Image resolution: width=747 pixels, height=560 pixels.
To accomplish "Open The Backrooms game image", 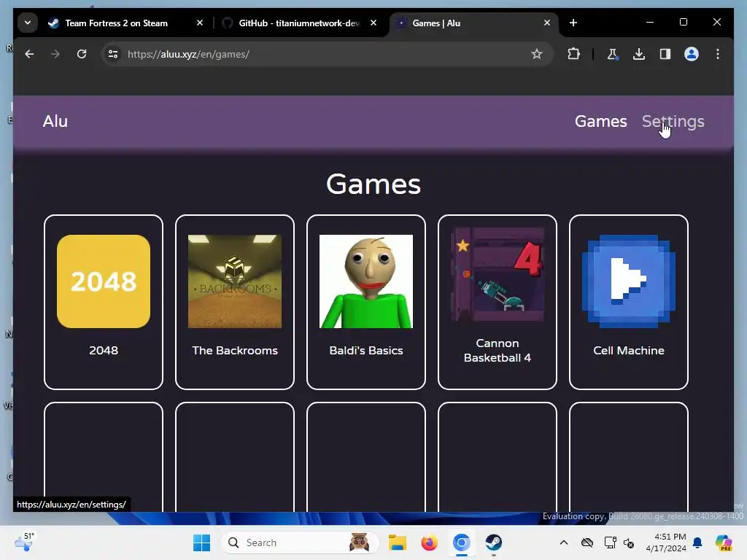I will point(235,281).
